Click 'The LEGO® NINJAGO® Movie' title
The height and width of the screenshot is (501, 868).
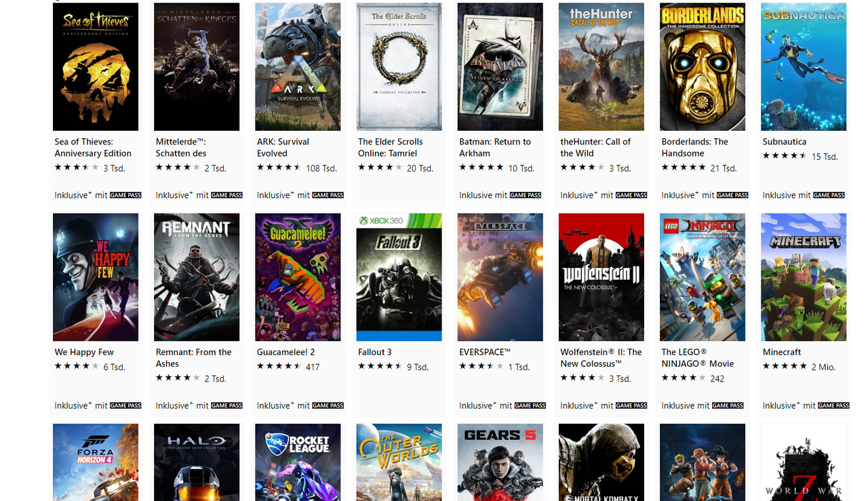tap(698, 358)
